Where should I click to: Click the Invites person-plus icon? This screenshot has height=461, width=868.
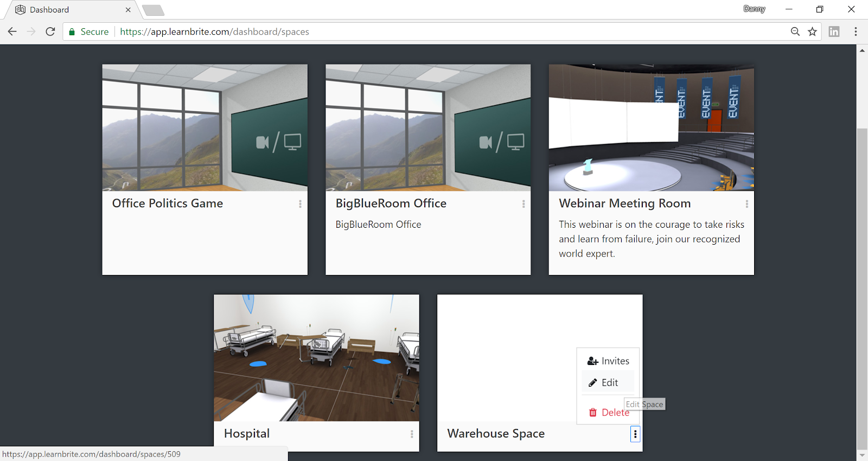coord(593,361)
